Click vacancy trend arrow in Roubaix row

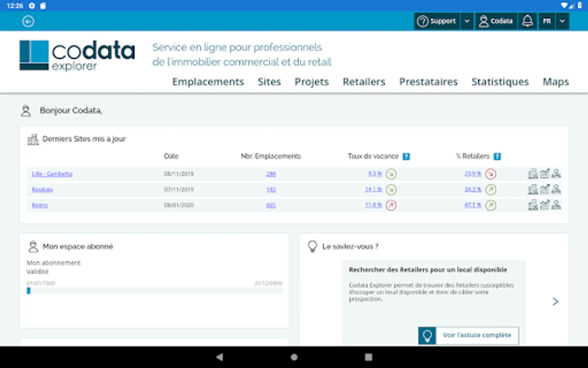[391, 190]
